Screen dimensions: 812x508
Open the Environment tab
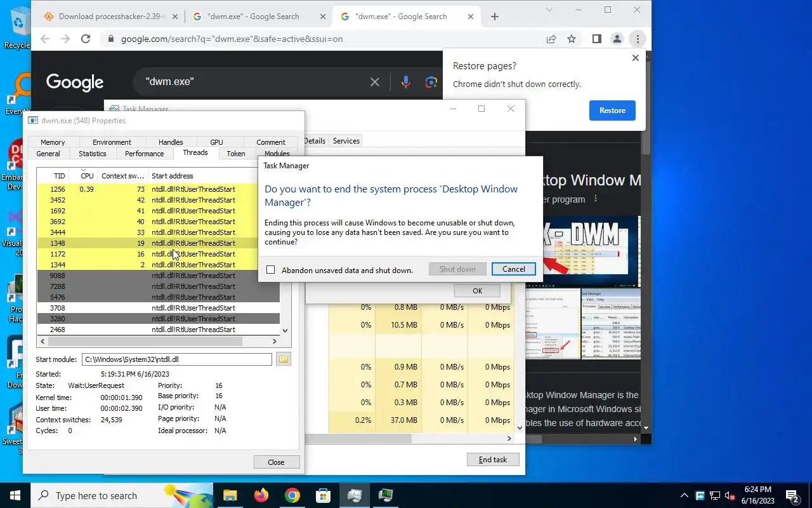tap(112, 142)
